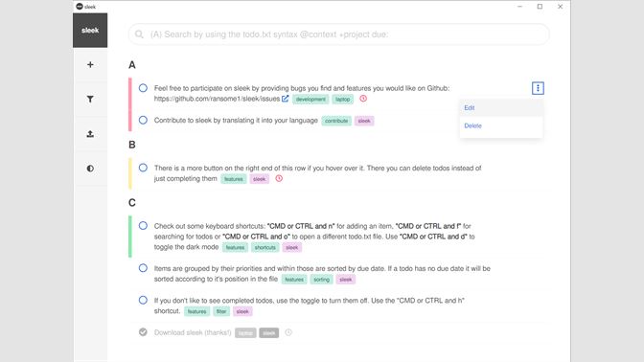
Task: Choose Delete from the todo context menu
Action: (501, 125)
